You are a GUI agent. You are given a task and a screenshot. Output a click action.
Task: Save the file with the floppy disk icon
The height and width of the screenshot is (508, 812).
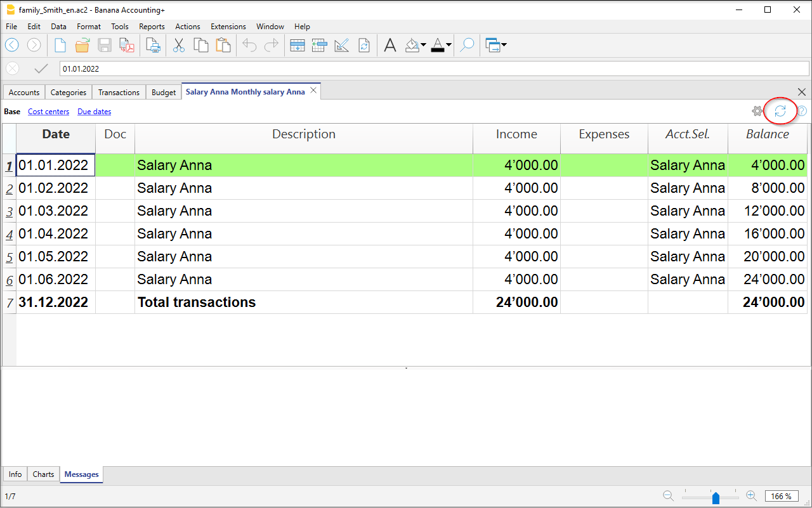(105, 45)
